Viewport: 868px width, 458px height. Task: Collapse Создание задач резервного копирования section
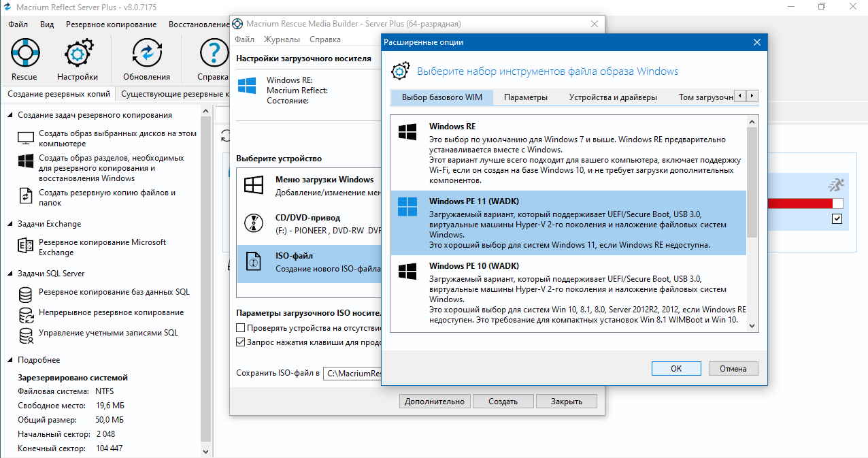pos(10,115)
